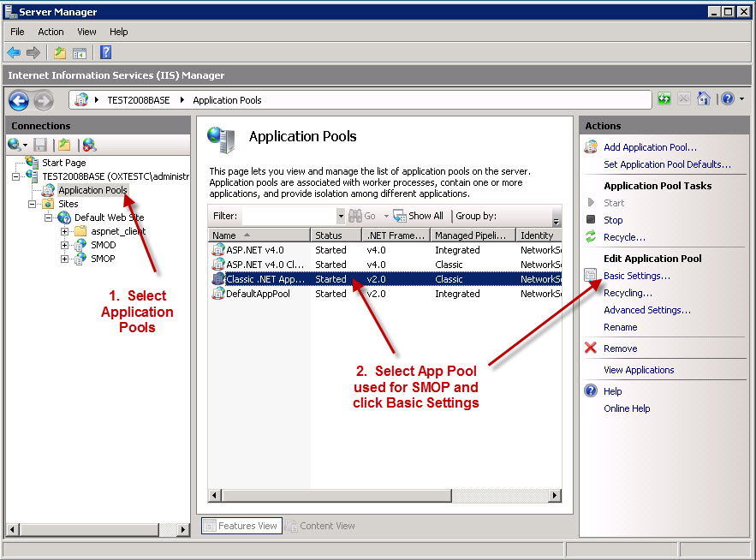The image size is (756, 560).
Task: Open Advanced Settings link
Action: (647, 310)
